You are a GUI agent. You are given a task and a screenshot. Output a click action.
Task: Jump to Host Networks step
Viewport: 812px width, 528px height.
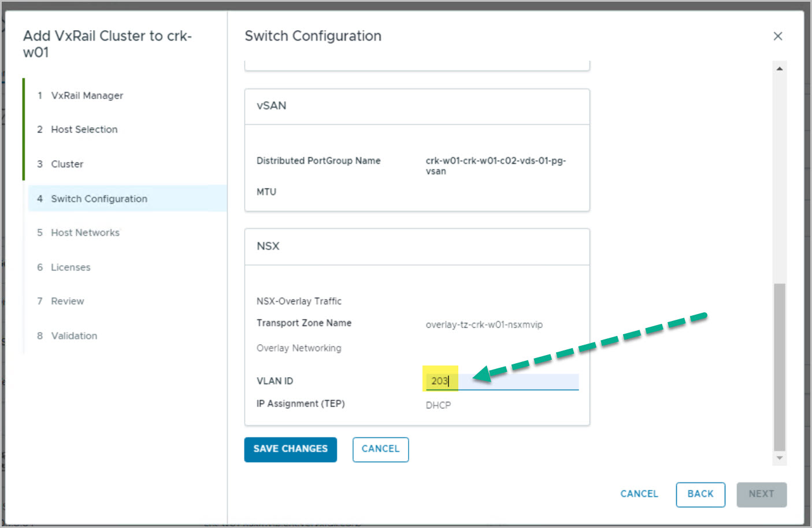coord(85,232)
